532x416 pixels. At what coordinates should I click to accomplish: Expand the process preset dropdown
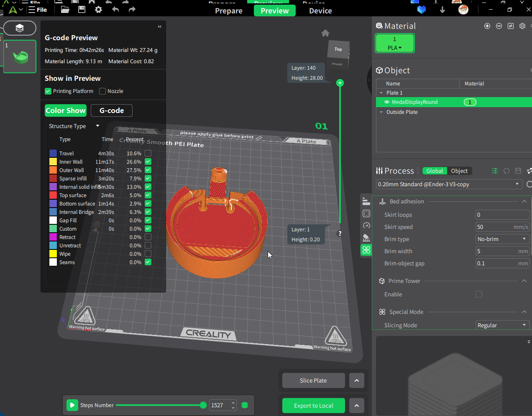pos(449,184)
